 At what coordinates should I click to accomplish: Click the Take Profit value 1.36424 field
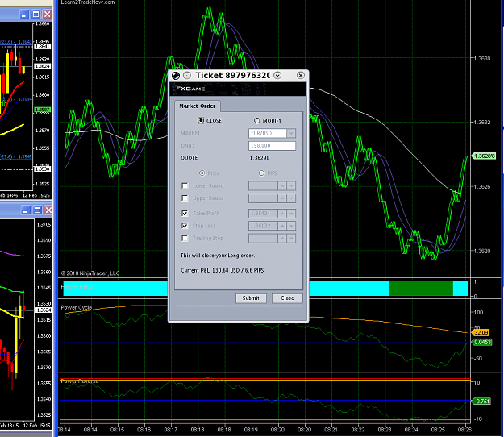[263, 214]
